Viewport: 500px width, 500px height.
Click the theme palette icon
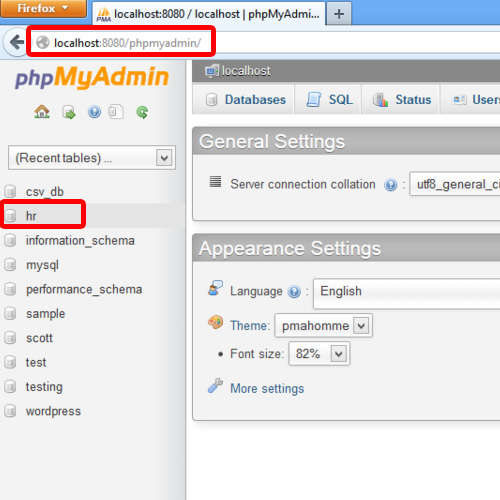[215, 322]
